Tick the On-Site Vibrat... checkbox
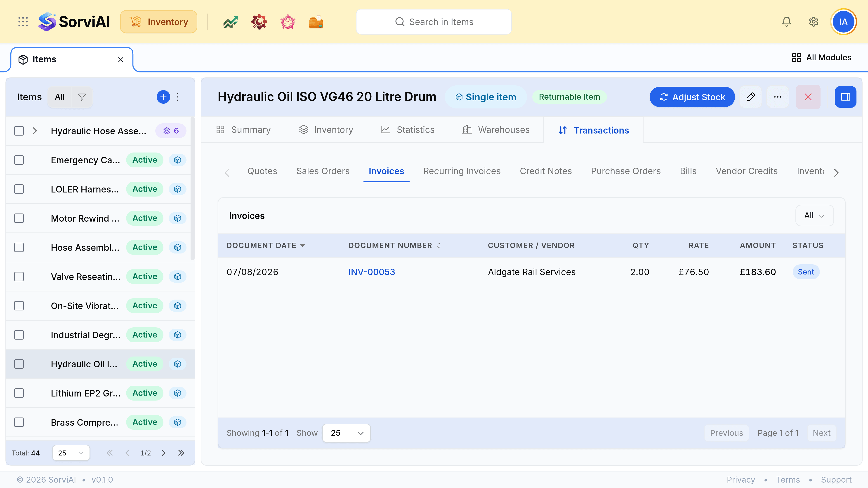Viewport: 868px width, 488px height. click(x=19, y=305)
